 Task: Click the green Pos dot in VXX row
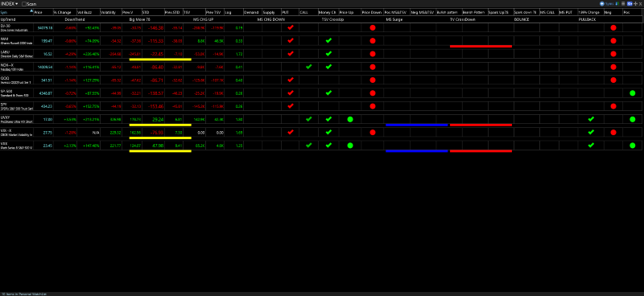(x=632, y=146)
